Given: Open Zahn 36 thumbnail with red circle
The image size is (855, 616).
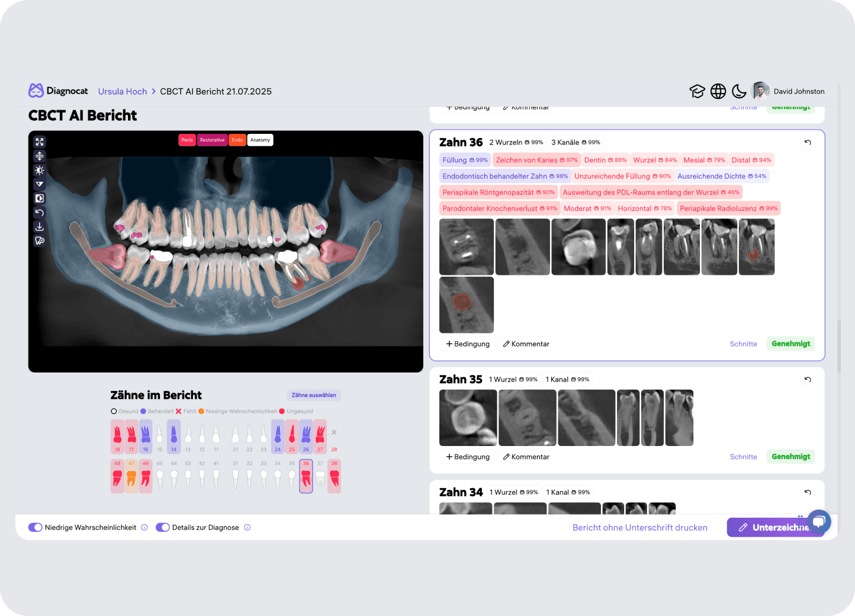Looking at the screenshot, I should pos(467,305).
